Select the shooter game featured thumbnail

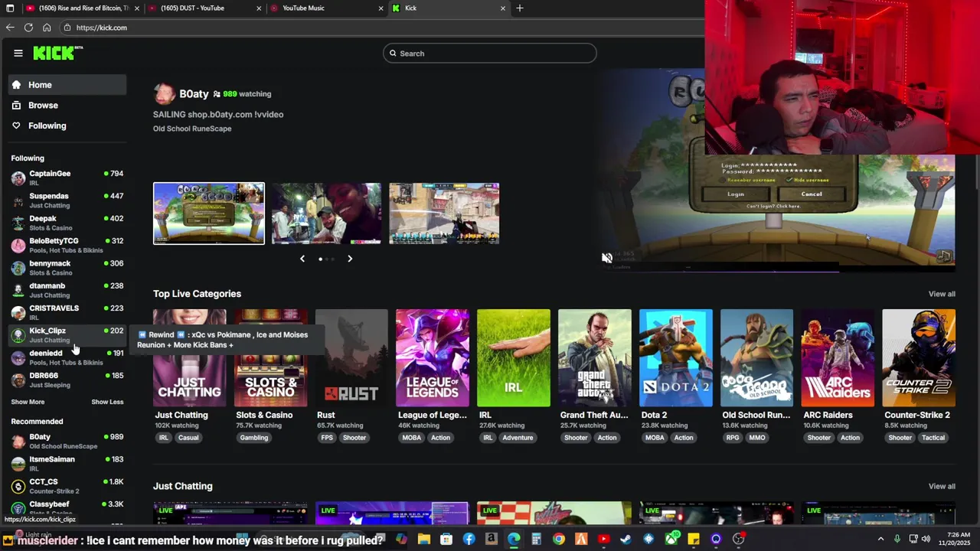[x=444, y=214]
